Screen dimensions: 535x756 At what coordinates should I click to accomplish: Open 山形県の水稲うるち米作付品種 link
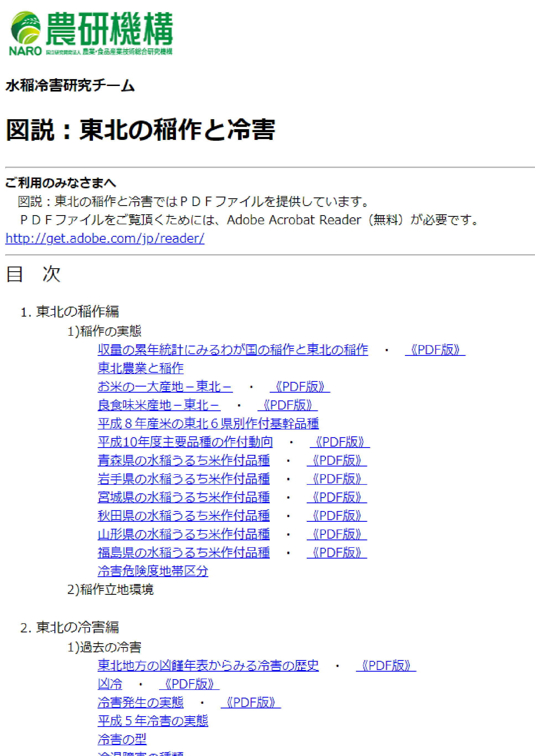(183, 534)
